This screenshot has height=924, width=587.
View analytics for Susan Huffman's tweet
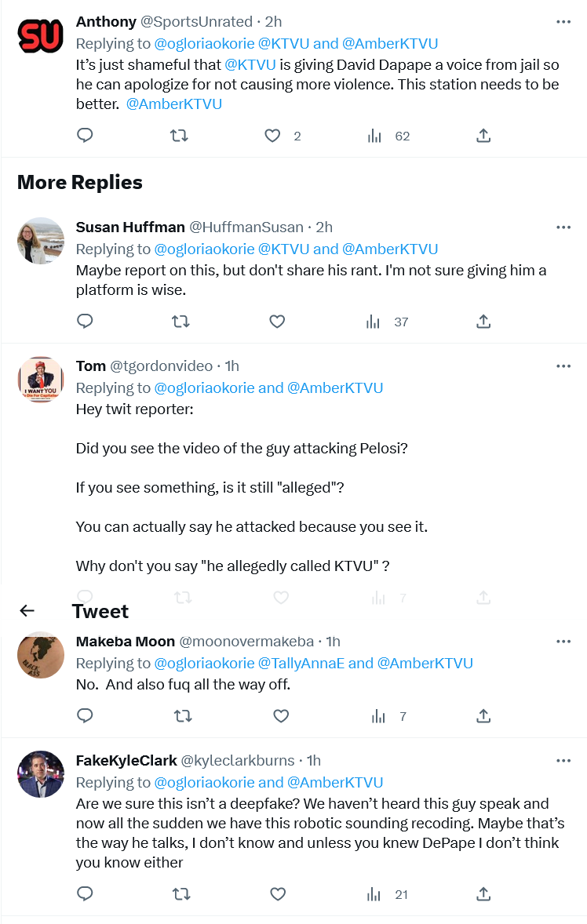tap(375, 322)
